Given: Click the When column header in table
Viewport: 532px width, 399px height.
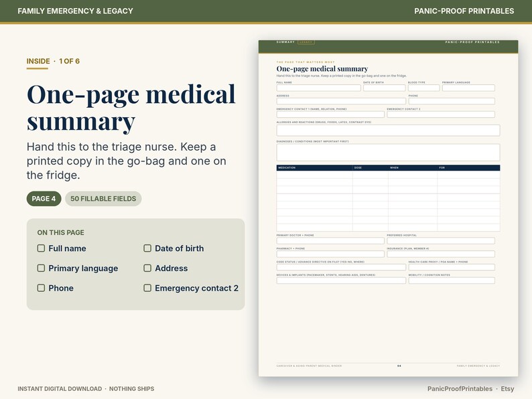Looking at the screenshot, I should 413,168.
